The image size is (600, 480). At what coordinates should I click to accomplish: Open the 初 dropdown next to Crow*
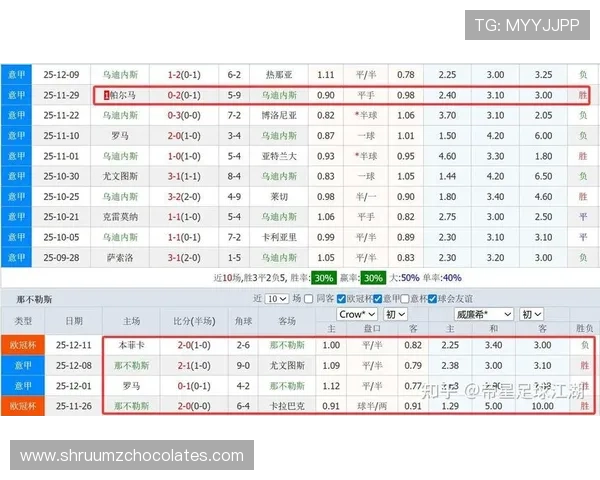395,314
